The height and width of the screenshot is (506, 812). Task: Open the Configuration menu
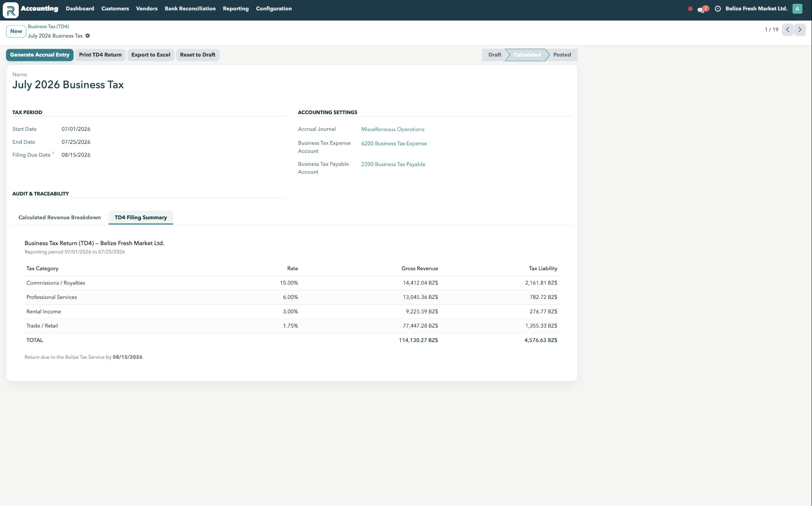pyautogui.click(x=274, y=9)
